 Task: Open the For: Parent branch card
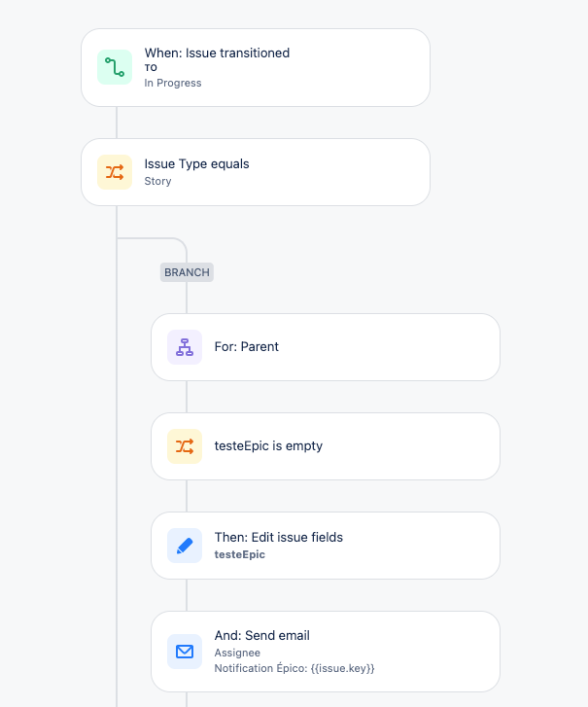click(326, 347)
